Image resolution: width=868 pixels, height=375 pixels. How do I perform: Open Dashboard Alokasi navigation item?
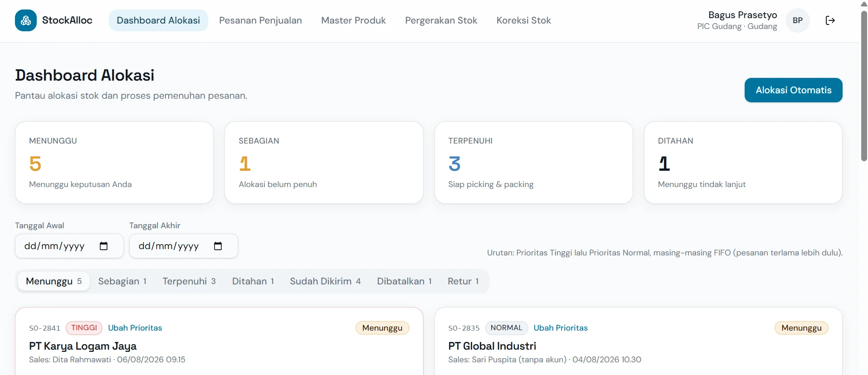pos(158,20)
